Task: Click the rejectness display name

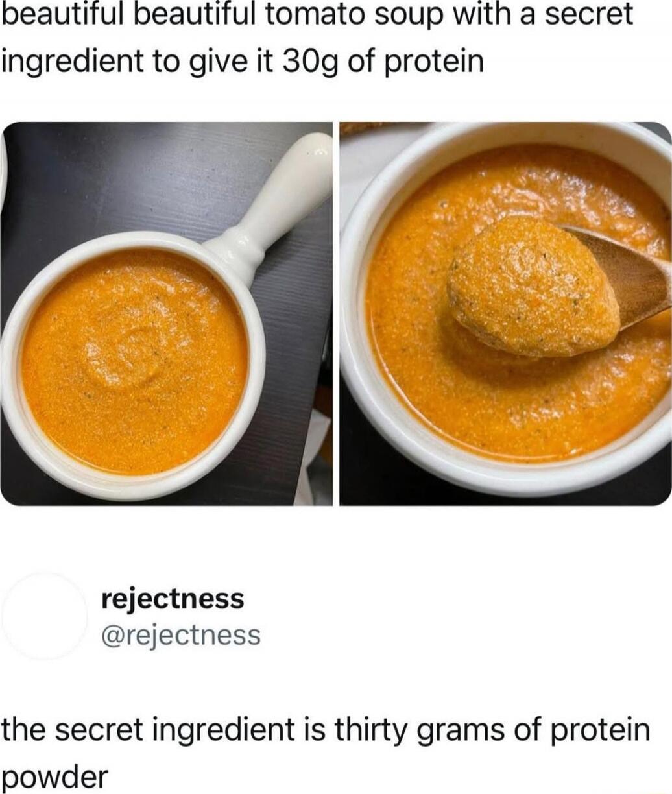Action: 173,599
